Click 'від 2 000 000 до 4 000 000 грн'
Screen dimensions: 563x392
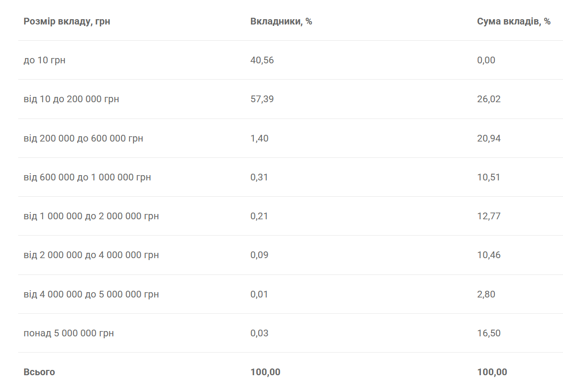[x=91, y=255]
